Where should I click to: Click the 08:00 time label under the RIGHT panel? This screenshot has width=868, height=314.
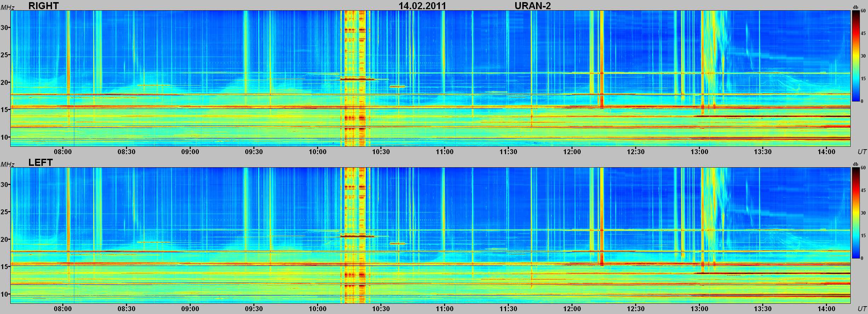click(x=63, y=152)
